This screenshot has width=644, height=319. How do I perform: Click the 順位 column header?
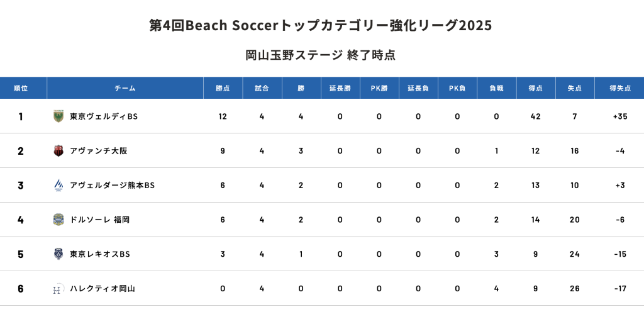(21, 88)
